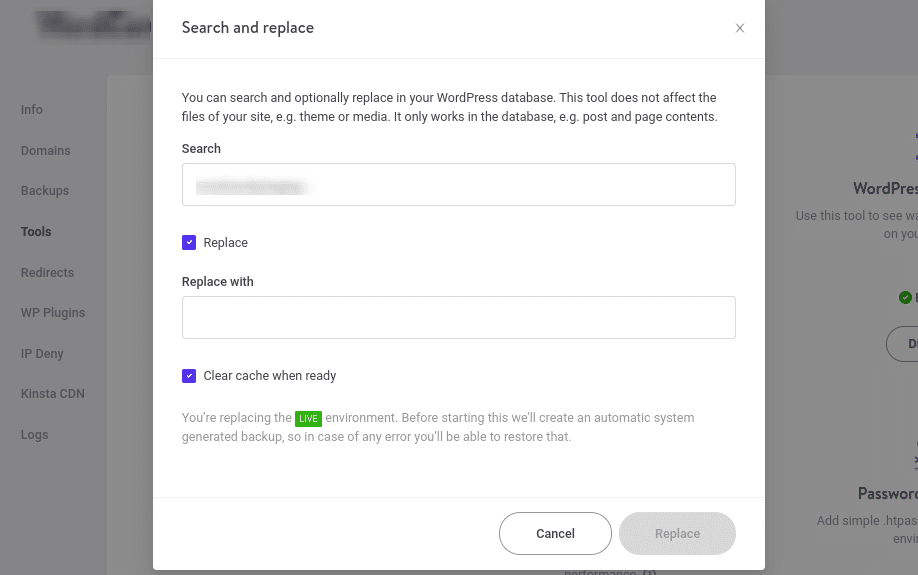This screenshot has height=575, width=918.
Task: Click the green LIVE environment badge
Action: [x=308, y=418]
